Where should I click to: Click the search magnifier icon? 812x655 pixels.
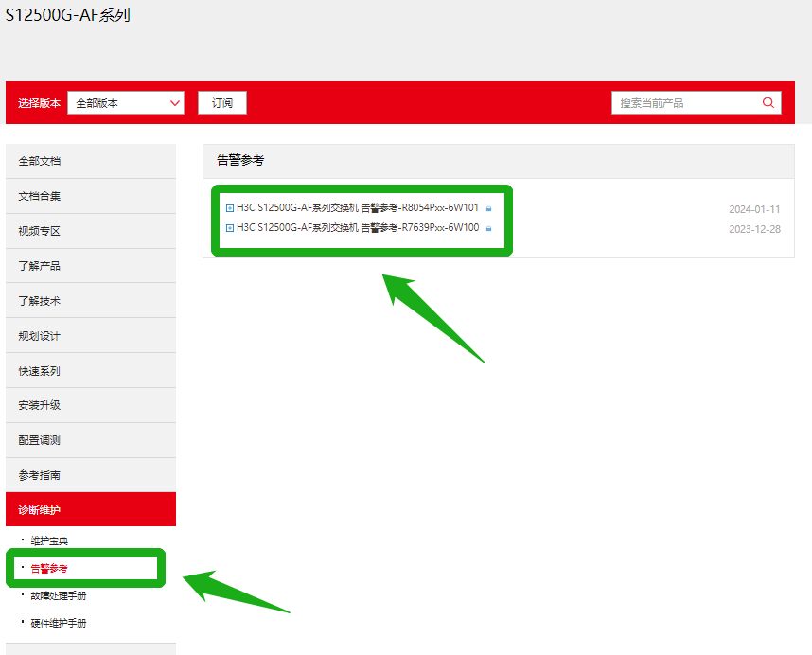[x=768, y=102]
